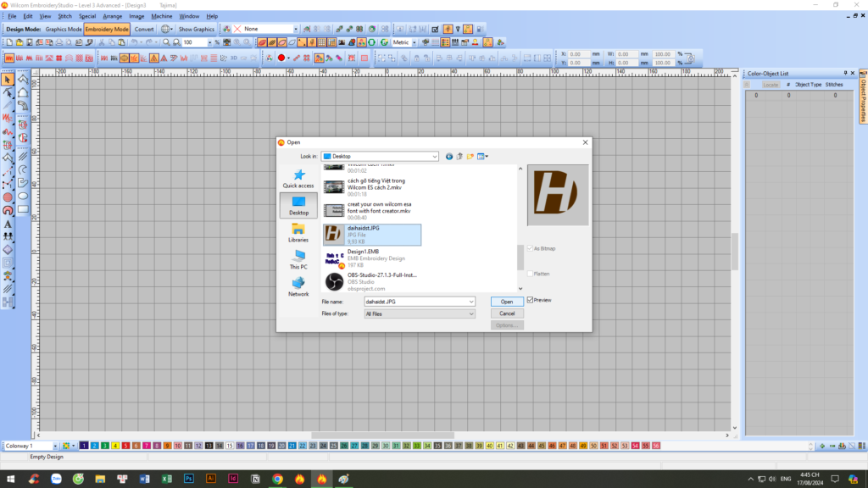Select the Ellipse drawing tool
The image size is (868, 488).
pos(23,196)
